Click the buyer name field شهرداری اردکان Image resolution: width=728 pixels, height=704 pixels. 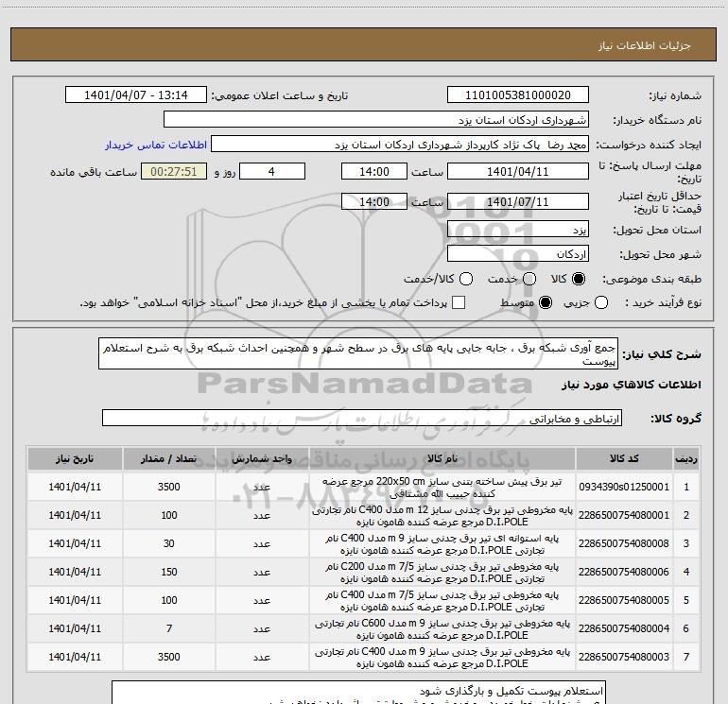click(x=376, y=120)
